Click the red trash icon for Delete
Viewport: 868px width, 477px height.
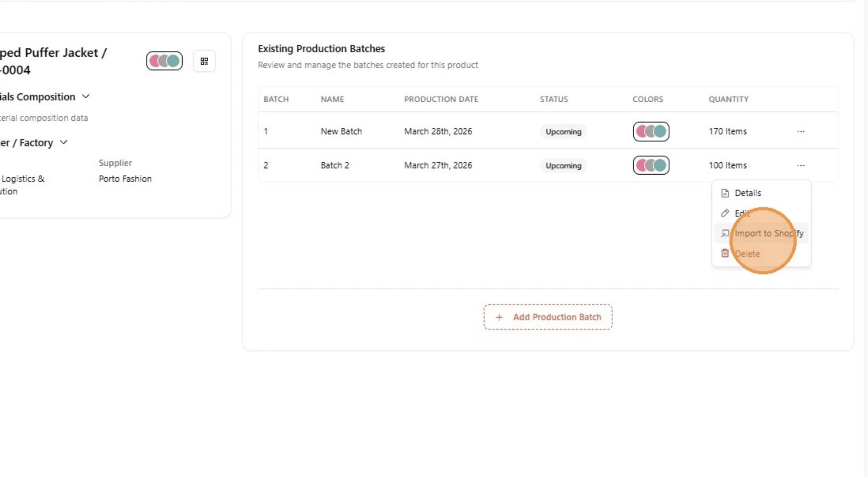(725, 254)
